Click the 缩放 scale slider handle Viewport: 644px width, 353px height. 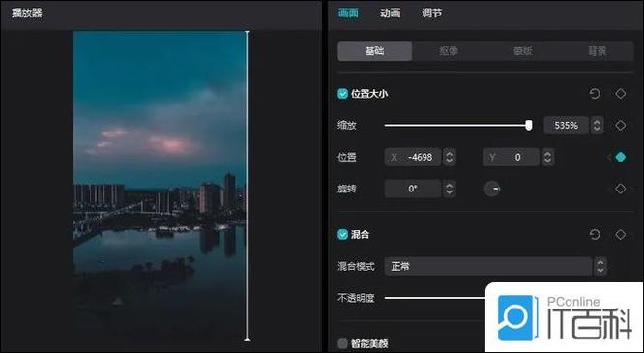click(529, 125)
